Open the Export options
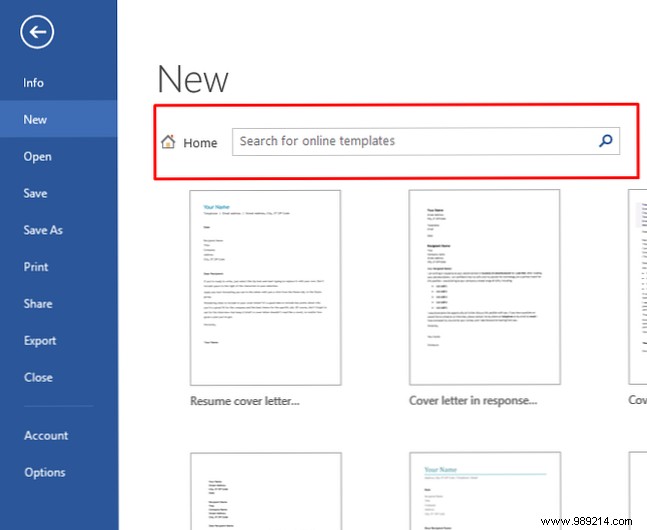The height and width of the screenshot is (530, 647). click(x=40, y=341)
